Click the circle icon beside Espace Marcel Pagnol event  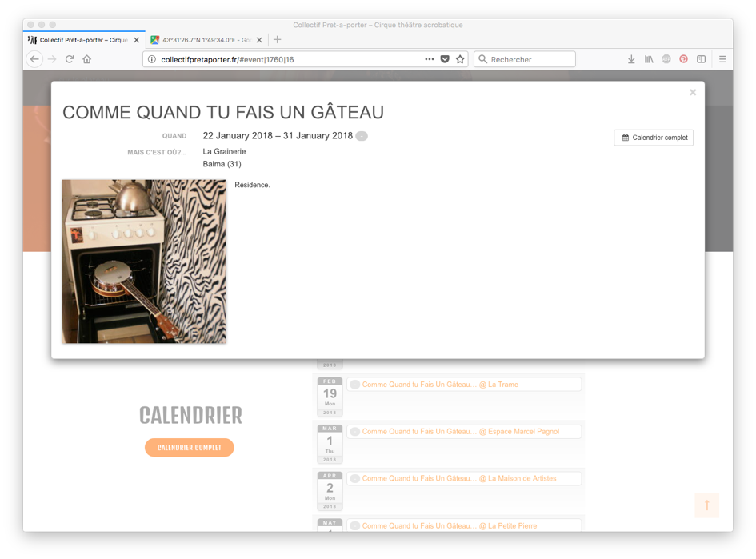(355, 432)
